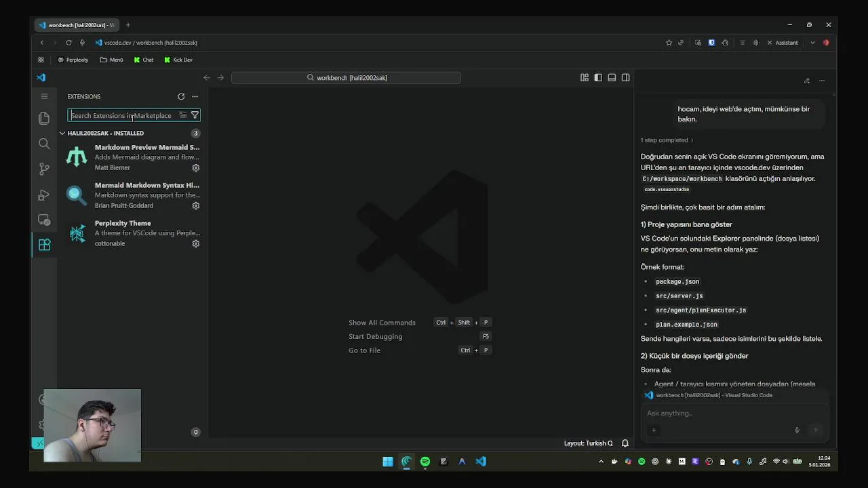Open the Source Control view
Image resolution: width=868 pixels, height=488 pixels.
coord(44,169)
